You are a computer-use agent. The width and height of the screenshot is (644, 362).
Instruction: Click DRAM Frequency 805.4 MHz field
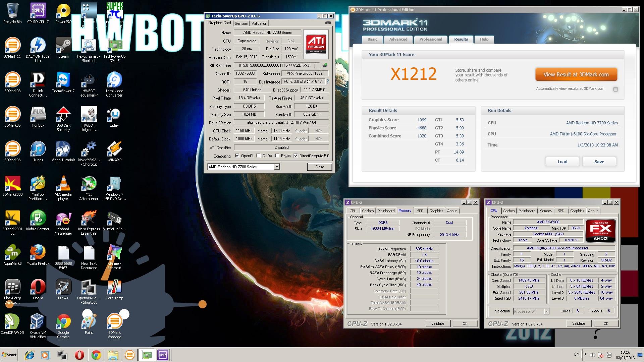point(424,249)
